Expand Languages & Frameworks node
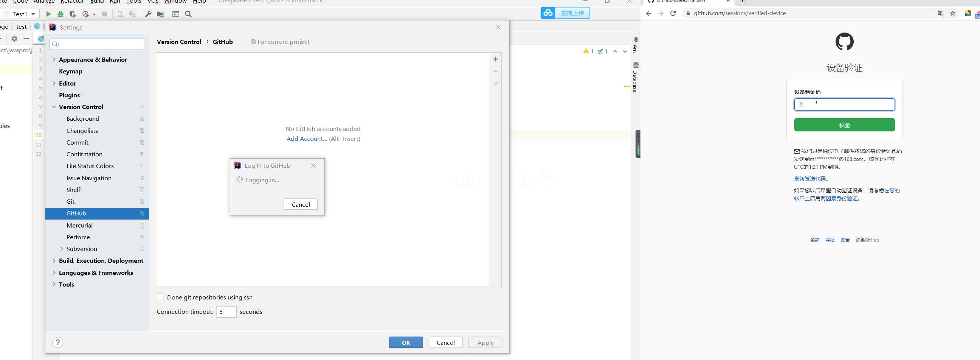This screenshot has width=980, height=360. 54,273
